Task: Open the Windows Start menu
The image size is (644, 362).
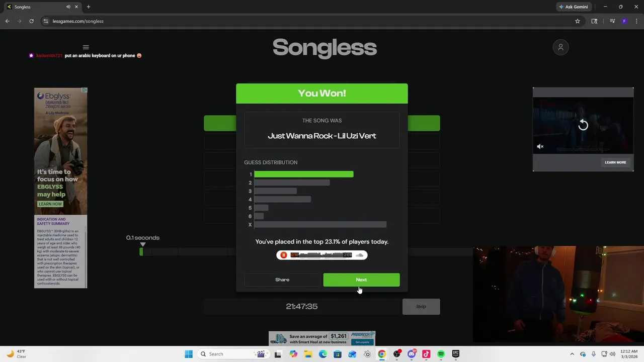Action: [189, 354]
